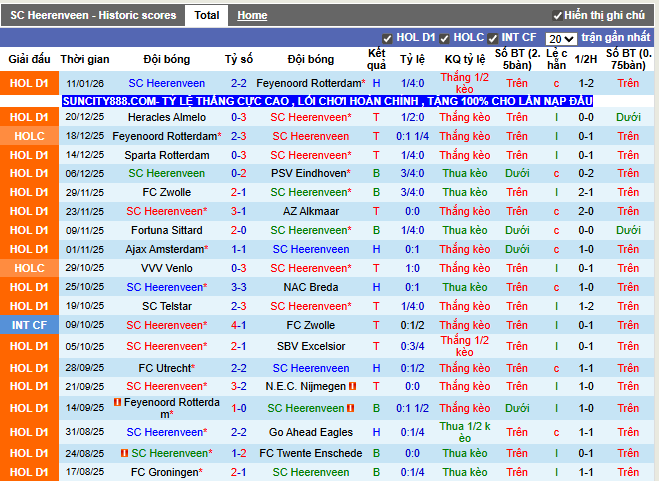Uncheck the HOL D1 league filter
Image resolution: width=659 pixels, height=481 pixels.
(x=387, y=39)
